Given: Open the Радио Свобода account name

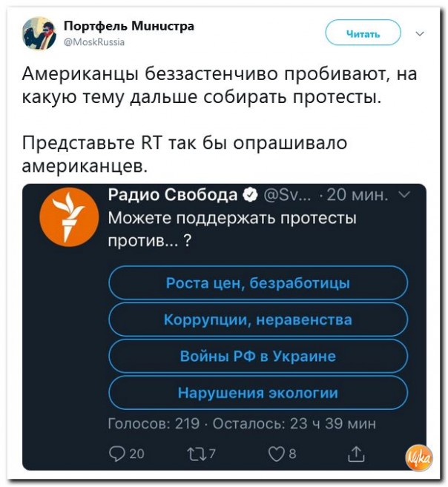Looking at the screenshot, I should pyautogui.click(x=172, y=196).
